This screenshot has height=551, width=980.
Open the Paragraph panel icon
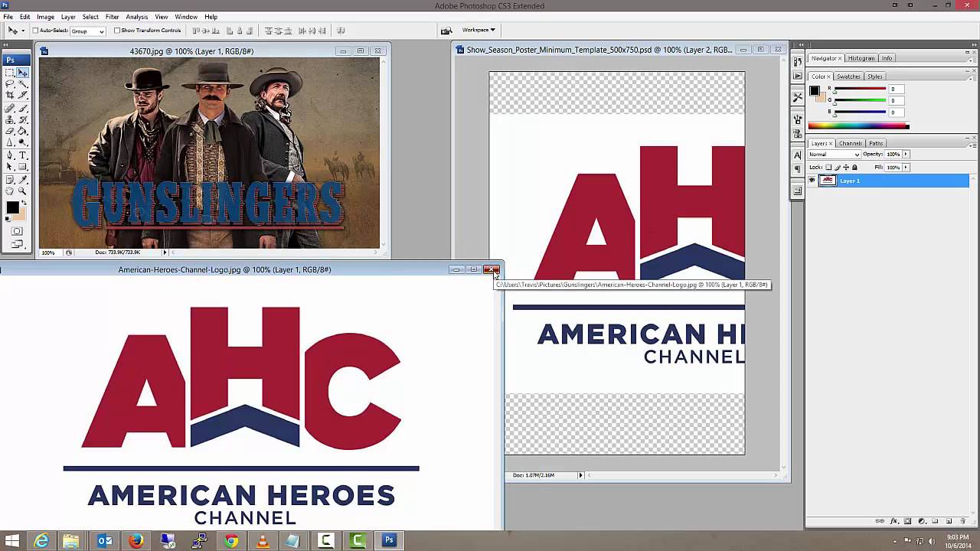point(797,169)
